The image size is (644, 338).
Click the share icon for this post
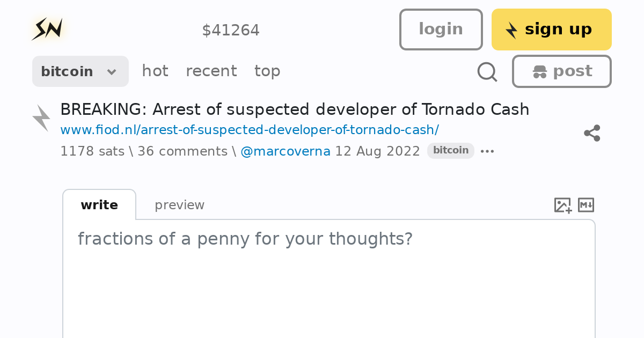592,133
